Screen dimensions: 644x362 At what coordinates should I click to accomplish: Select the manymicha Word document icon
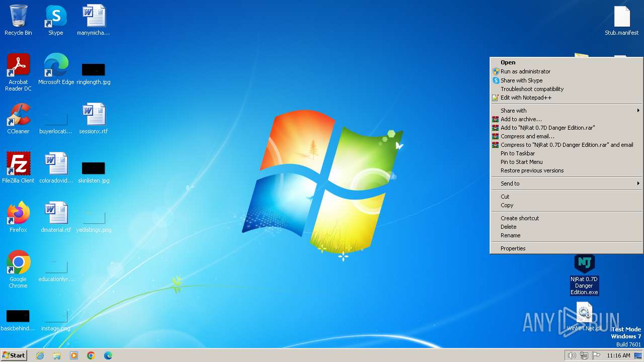[x=94, y=20]
